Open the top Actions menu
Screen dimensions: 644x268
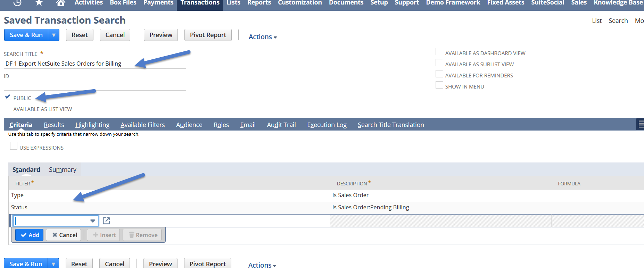262,37
